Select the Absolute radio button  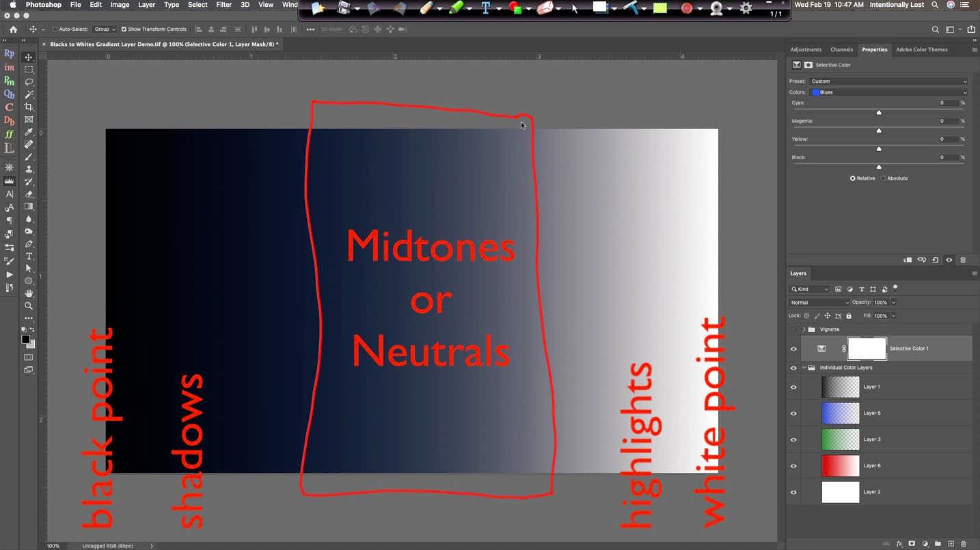(883, 178)
